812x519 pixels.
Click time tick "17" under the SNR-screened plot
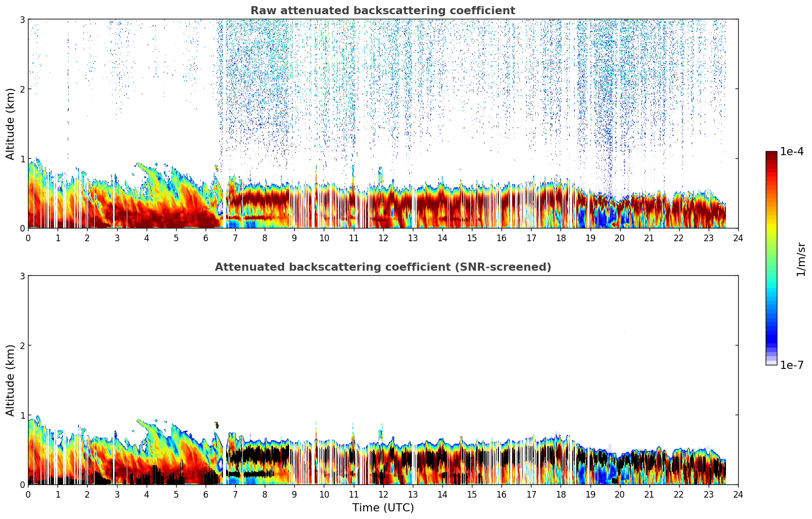[x=531, y=494]
